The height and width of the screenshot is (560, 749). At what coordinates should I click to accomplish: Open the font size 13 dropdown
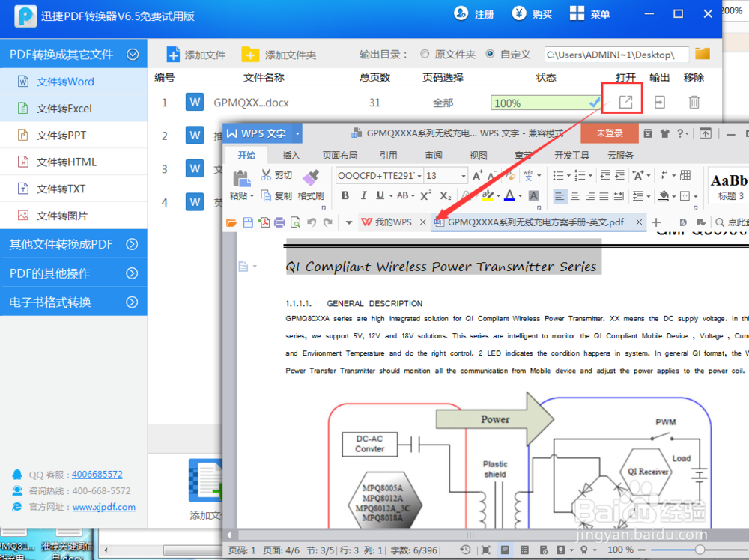(x=463, y=176)
